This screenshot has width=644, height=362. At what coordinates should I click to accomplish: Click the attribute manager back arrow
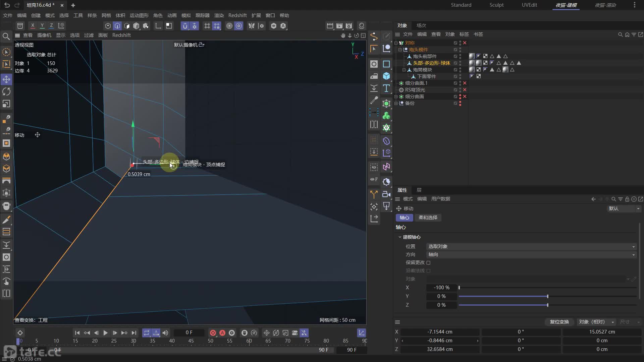593,199
